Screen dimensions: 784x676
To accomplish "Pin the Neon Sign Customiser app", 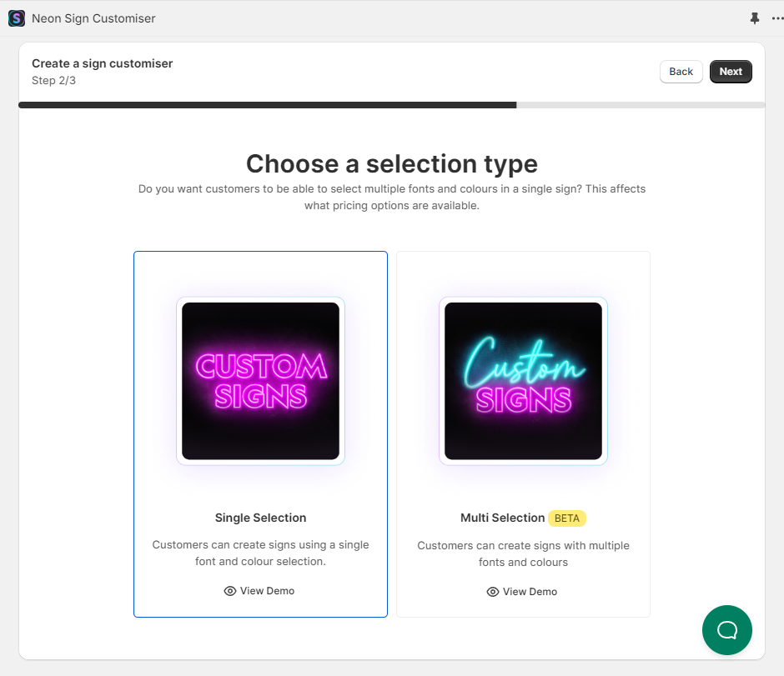I will click(x=755, y=18).
